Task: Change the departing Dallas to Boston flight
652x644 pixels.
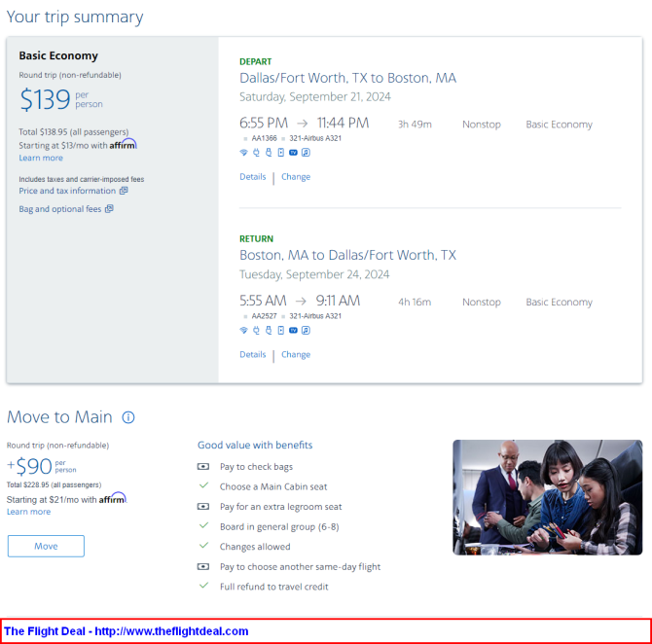Action: tap(296, 177)
